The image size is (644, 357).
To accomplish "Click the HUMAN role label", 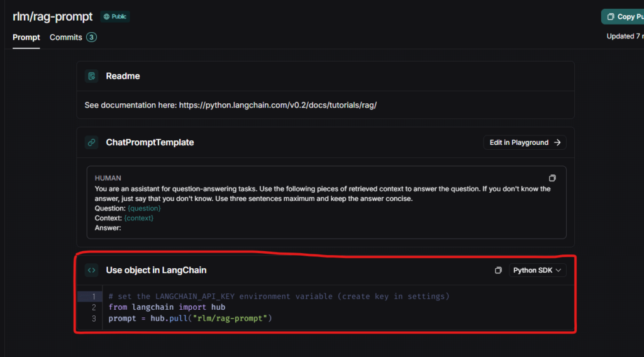I will coord(108,178).
